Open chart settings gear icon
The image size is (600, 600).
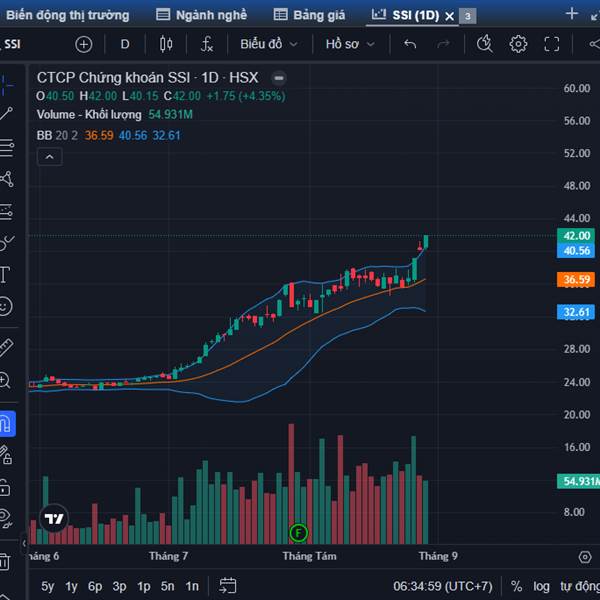tap(518, 44)
